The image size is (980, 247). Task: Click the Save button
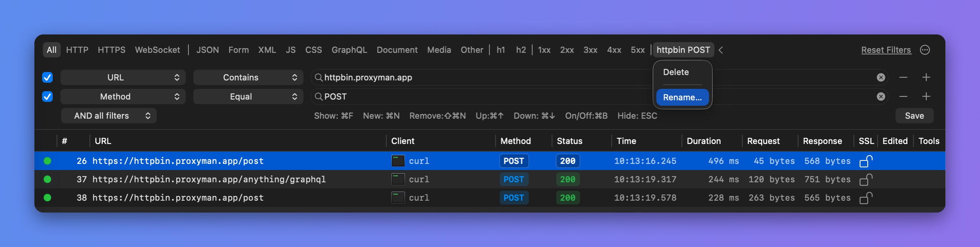(915, 116)
